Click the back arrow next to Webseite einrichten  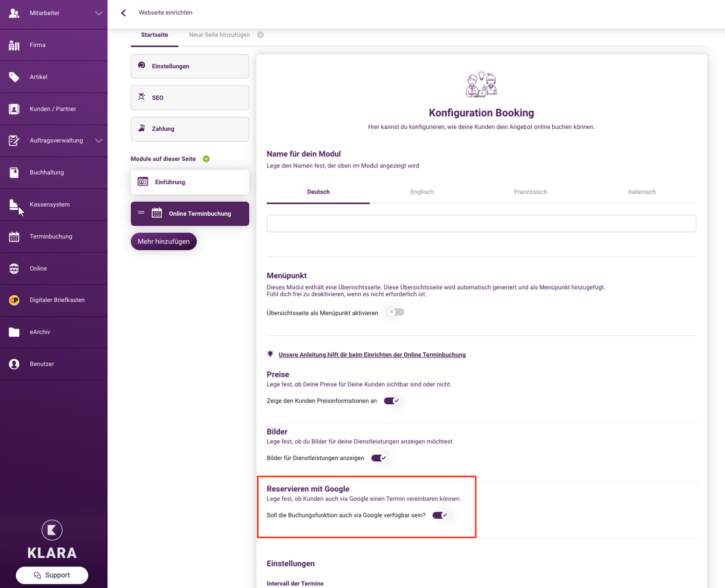[123, 13]
